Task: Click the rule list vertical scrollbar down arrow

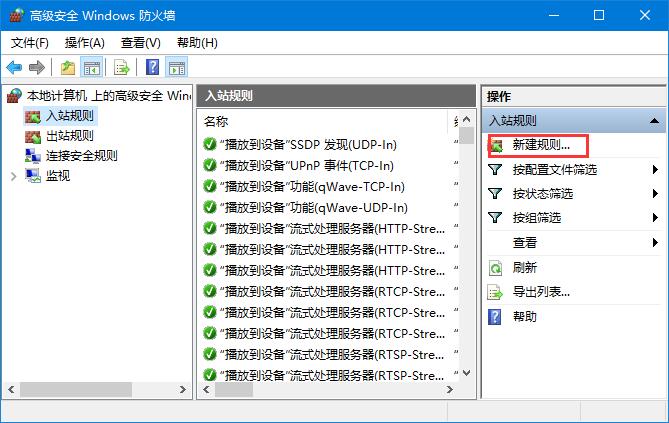Action: click(x=466, y=373)
